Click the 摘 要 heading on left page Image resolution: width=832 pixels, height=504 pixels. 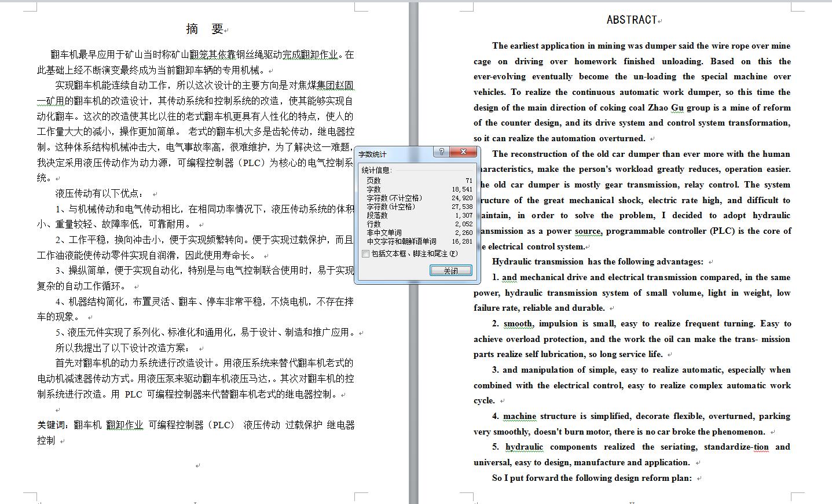coord(206,28)
